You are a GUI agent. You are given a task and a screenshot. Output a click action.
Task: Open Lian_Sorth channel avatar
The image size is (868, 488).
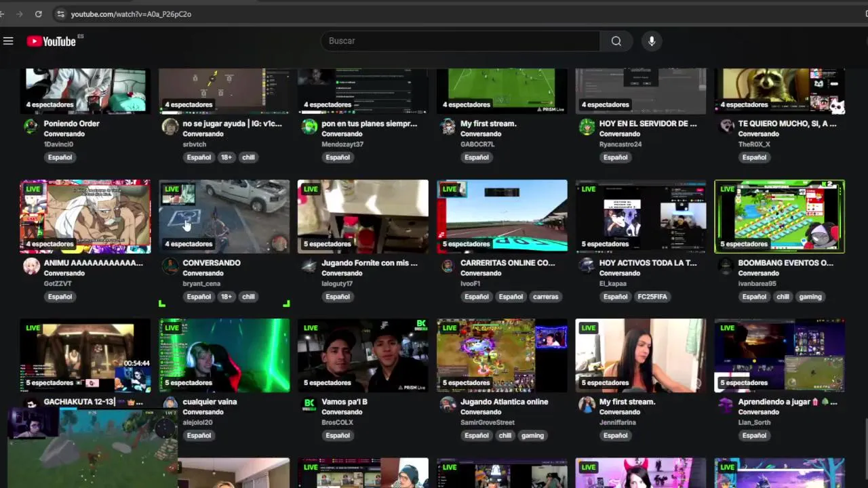pos(726,405)
